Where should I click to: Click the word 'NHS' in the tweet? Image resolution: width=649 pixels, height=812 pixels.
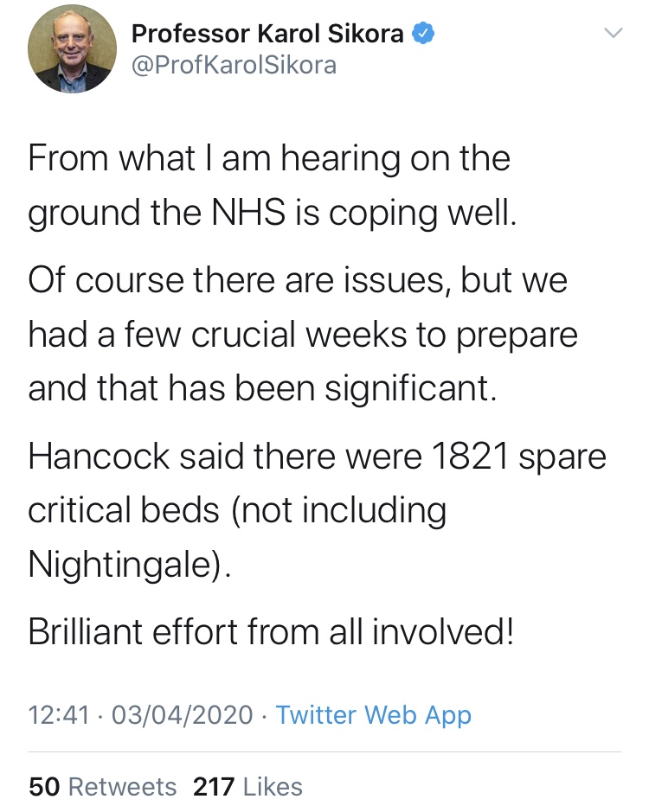pos(248,213)
